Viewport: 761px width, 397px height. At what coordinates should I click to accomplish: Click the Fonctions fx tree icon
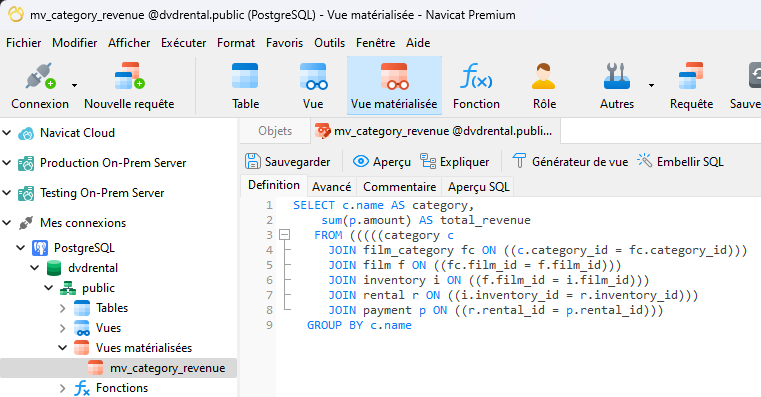82,388
